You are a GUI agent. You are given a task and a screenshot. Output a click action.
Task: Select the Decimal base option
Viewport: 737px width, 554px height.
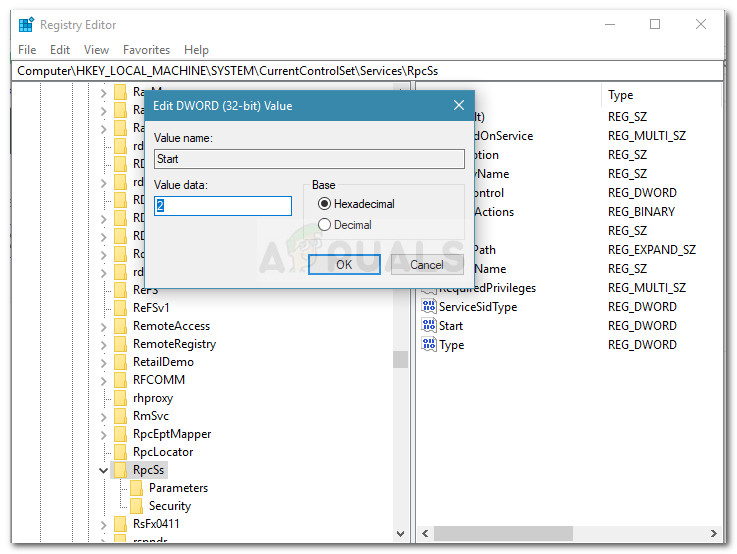tap(324, 225)
